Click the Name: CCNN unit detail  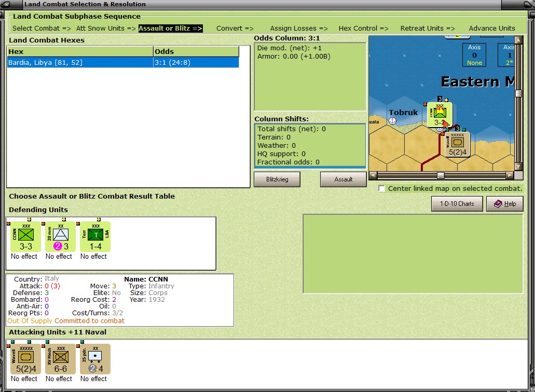(x=146, y=279)
